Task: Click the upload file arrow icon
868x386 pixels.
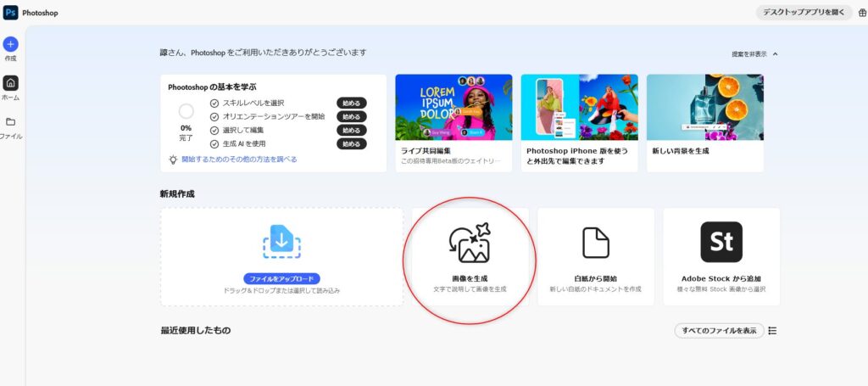Action: point(281,242)
